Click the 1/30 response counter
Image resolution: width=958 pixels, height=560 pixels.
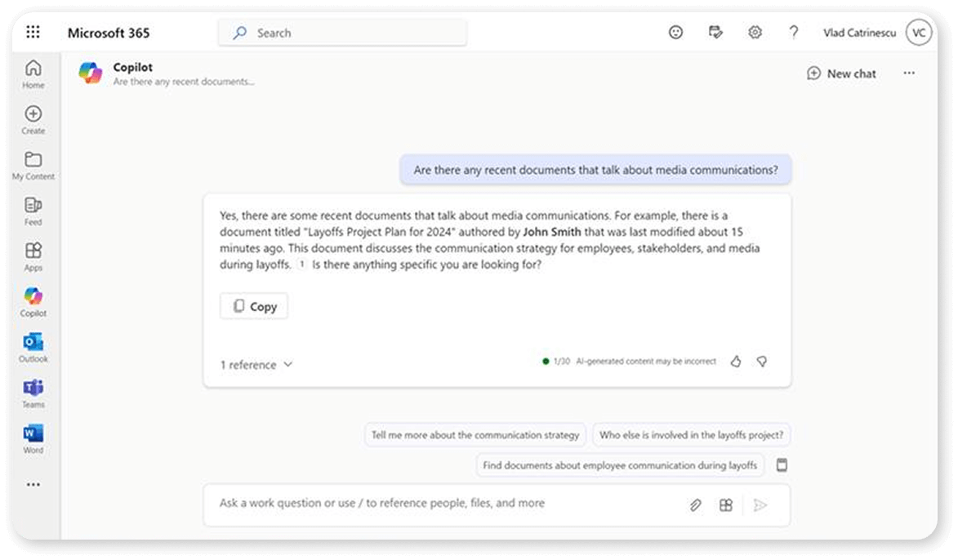[561, 362]
